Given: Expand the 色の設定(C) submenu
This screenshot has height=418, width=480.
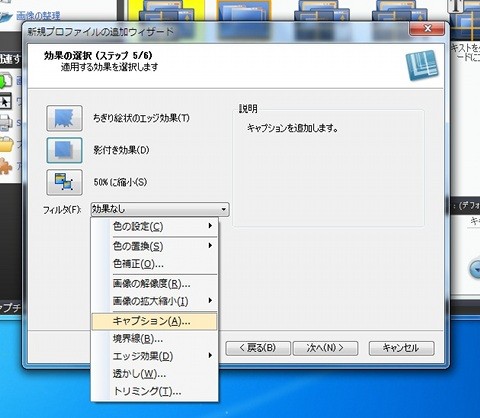Looking at the screenshot, I should pos(155,227).
